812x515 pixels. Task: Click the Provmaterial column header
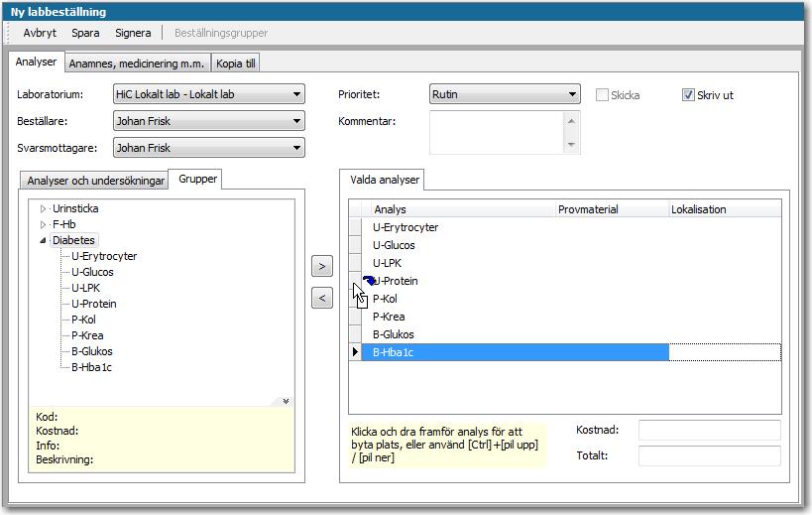pyautogui.click(x=613, y=209)
